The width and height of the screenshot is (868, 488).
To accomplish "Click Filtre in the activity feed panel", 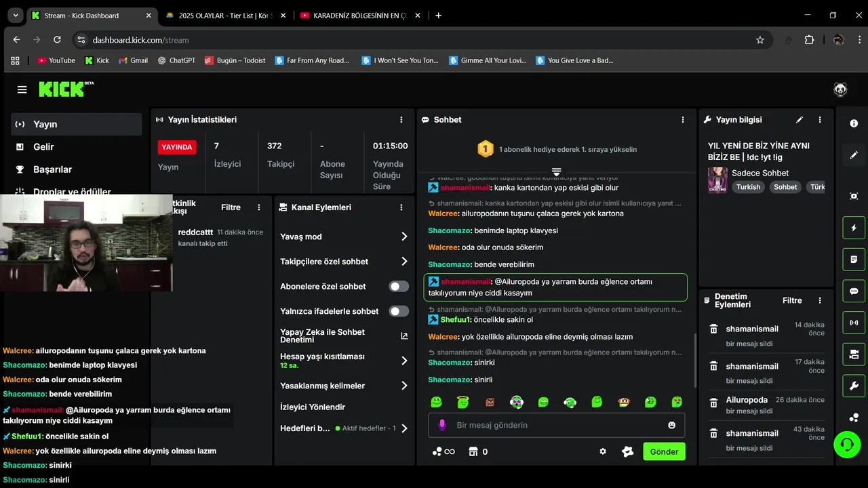I will [231, 207].
